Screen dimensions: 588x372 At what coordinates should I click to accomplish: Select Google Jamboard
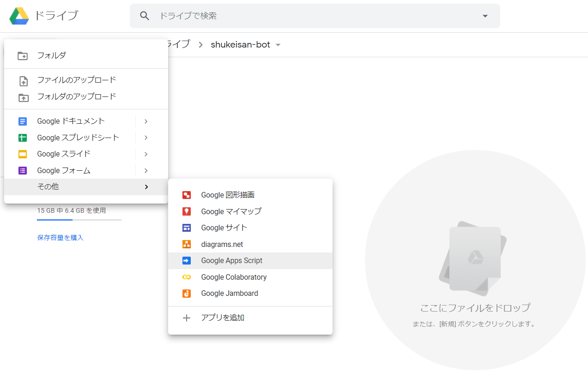pyautogui.click(x=250, y=294)
